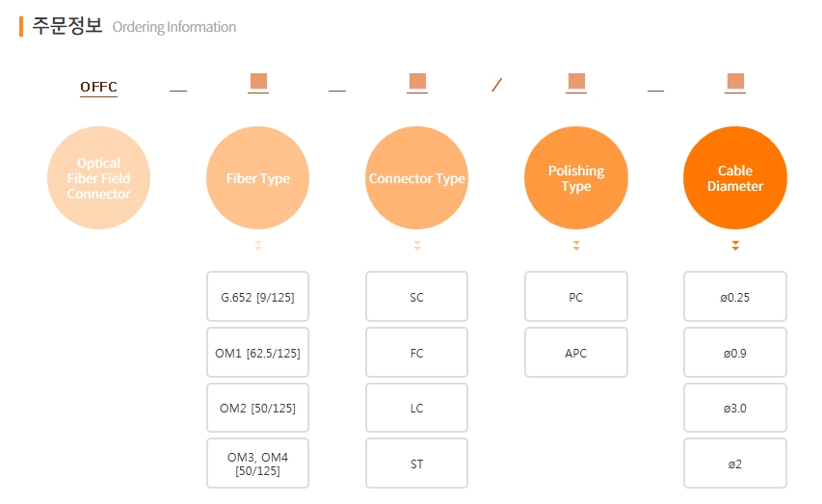
Task: Click the Cable Diameter circle
Action: coord(734,178)
